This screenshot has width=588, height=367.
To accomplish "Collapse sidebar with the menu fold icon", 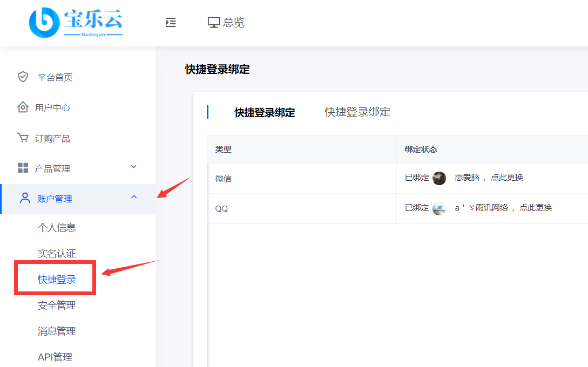I will coord(171,23).
